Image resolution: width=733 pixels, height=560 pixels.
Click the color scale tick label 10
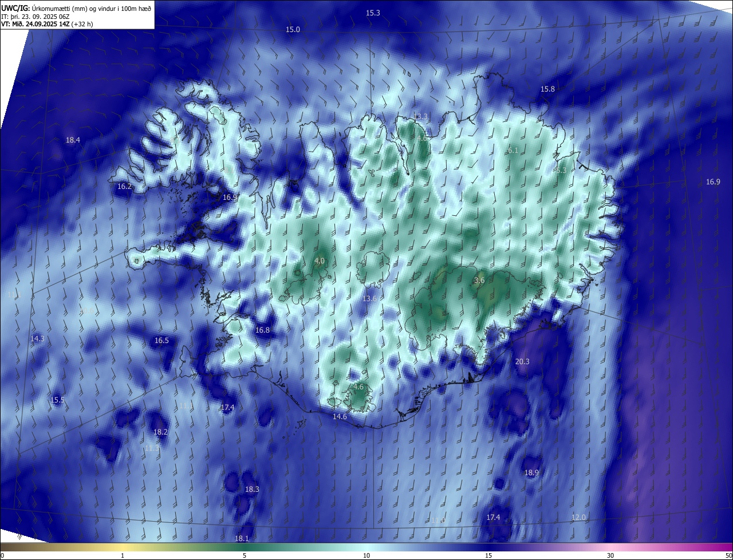pos(366,555)
